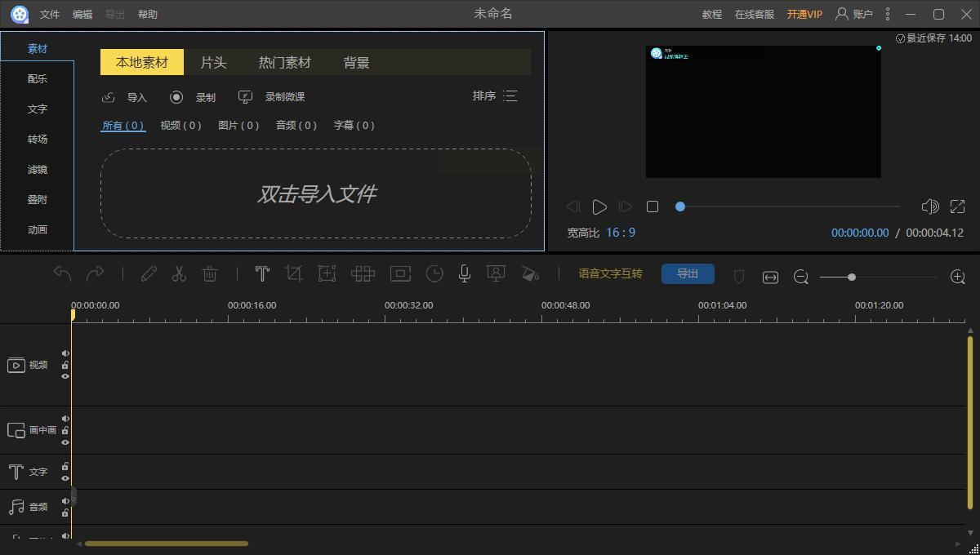Change the 16:9 aspect ratio

pos(620,233)
